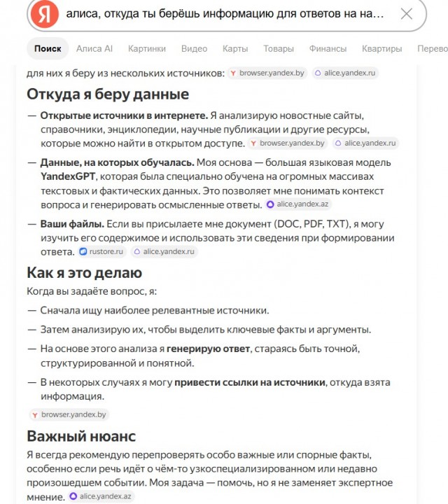Go to the Финансы tab
The height and width of the screenshot is (504, 448).
[x=328, y=48]
